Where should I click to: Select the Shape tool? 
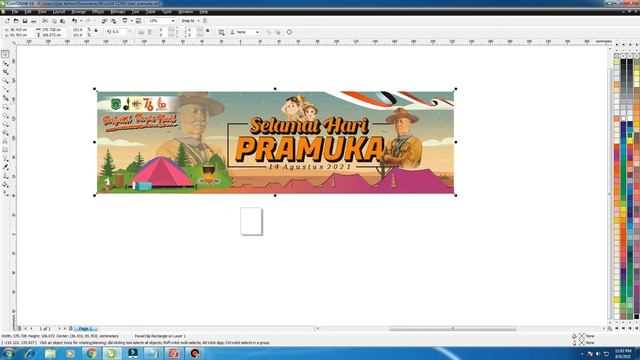5,63
